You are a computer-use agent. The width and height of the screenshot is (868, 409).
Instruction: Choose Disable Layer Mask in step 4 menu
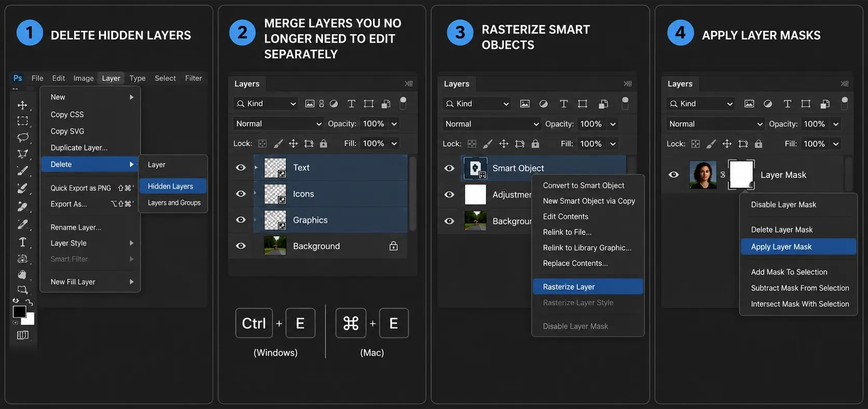click(783, 204)
